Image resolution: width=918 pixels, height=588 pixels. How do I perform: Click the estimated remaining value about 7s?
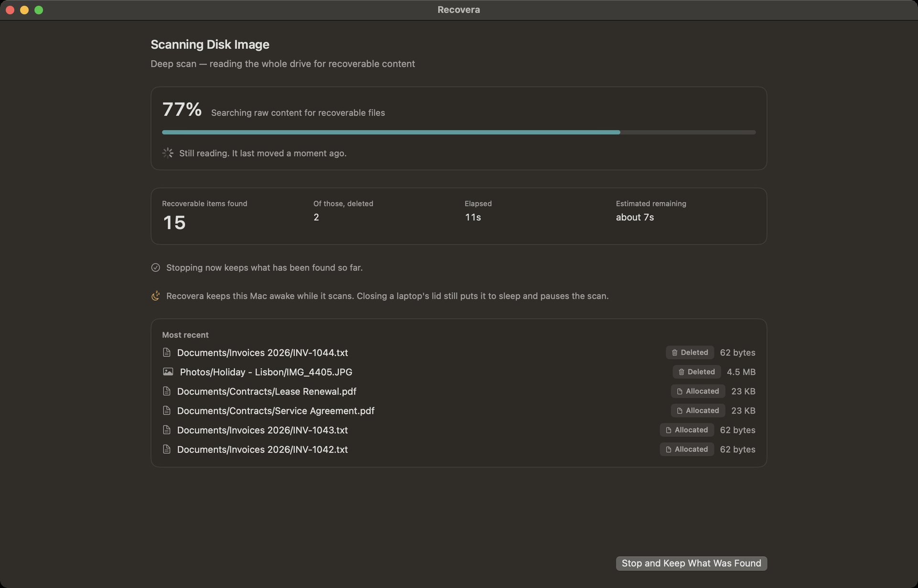click(x=635, y=217)
